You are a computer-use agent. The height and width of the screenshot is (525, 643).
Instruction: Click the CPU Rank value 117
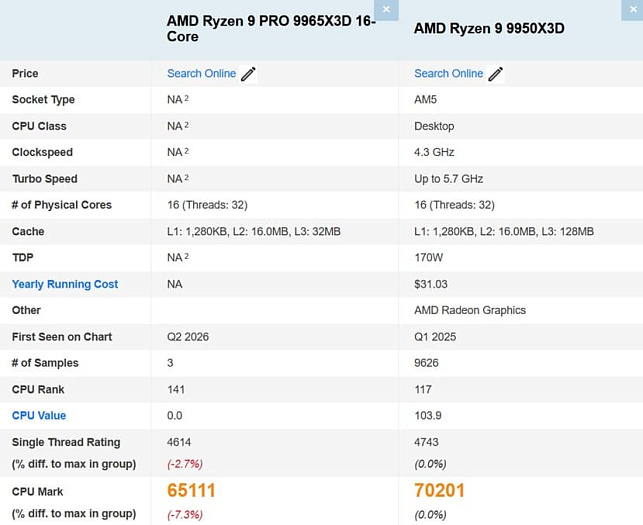[423, 389]
